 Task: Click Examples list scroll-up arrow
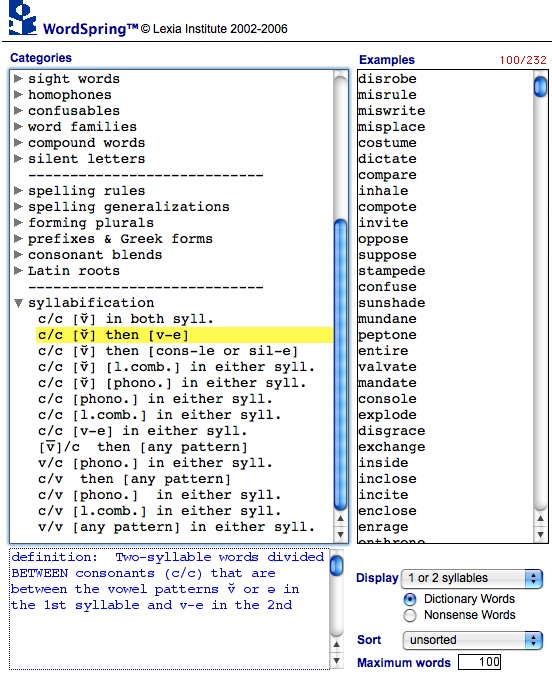pyautogui.click(x=540, y=518)
